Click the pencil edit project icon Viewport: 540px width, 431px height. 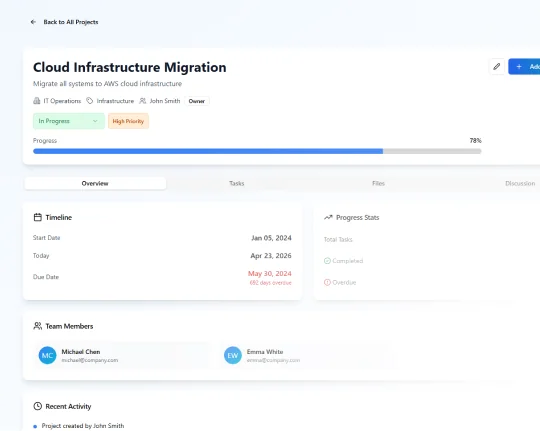[497, 66]
